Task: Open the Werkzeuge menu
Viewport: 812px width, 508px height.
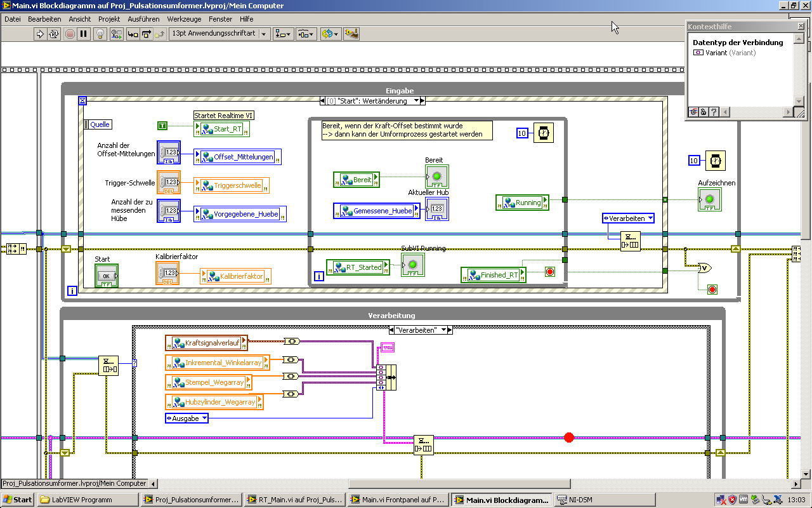Action: (184, 19)
